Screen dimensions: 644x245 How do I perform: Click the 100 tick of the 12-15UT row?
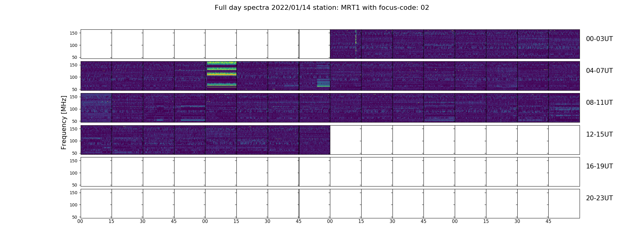pyautogui.click(x=73, y=141)
